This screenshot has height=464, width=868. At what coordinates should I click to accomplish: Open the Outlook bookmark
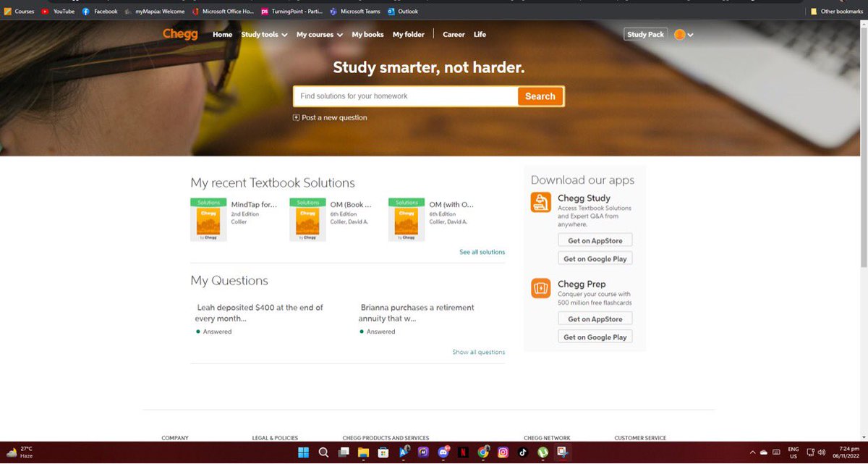pos(403,12)
